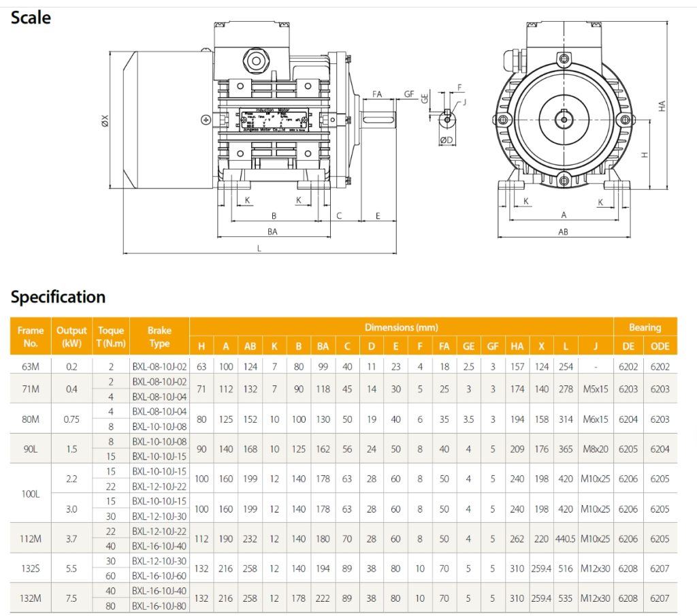Screen dimensions: 697x616
Task: Click the "Scale" heading
Action: [x=31, y=17]
